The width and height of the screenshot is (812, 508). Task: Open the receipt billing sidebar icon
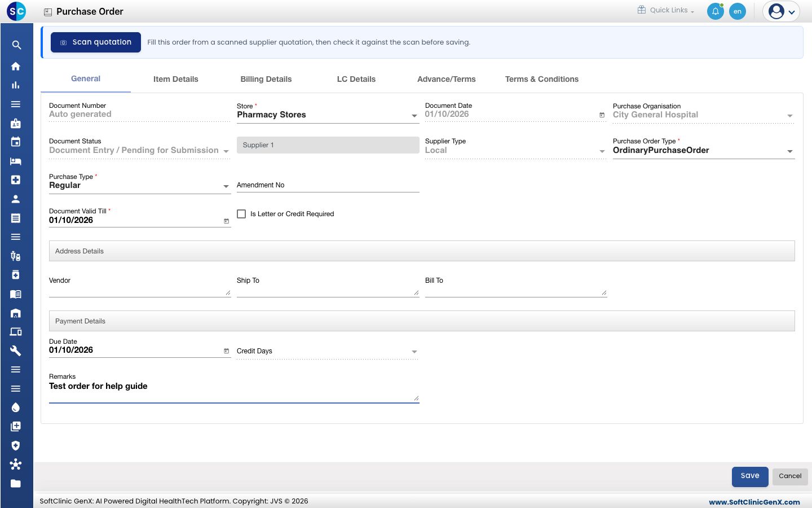[16, 218]
